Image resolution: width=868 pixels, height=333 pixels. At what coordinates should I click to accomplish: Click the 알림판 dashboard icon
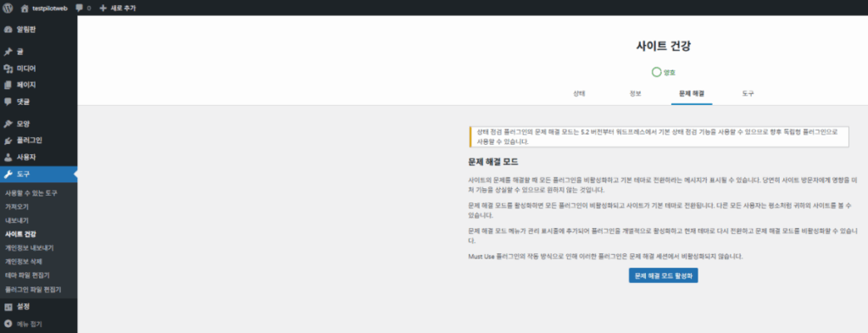8,30
